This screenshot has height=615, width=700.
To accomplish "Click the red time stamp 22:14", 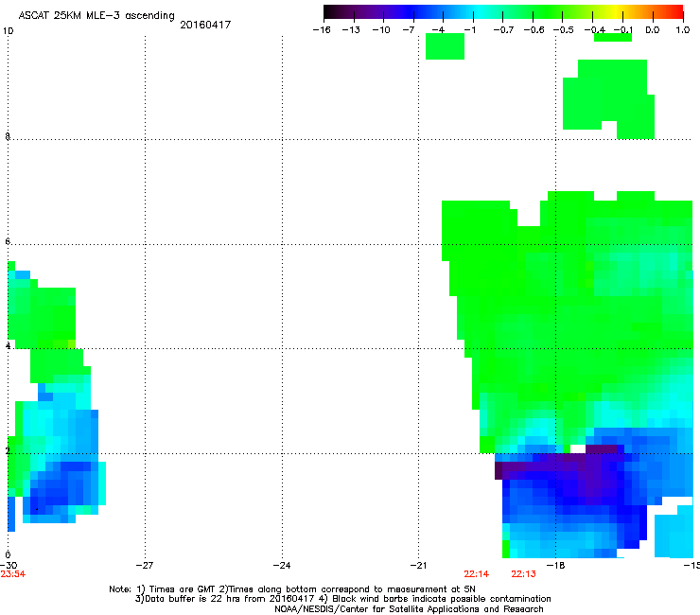I will pos(477,574).
